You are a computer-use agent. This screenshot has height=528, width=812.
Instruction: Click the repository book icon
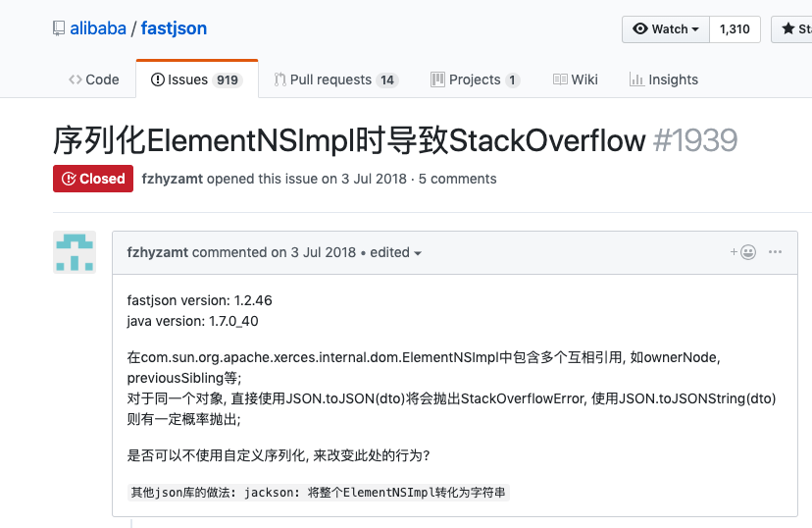pos(59,28)
